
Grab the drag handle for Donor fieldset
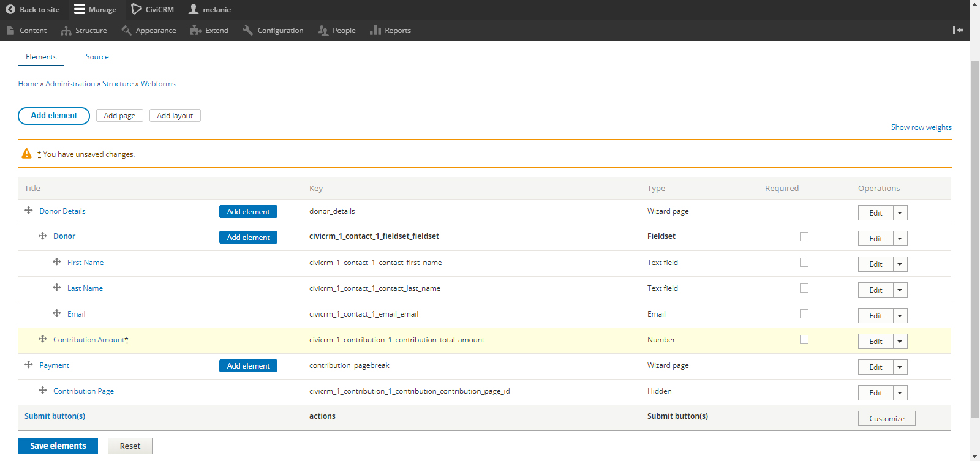[x=42, y=236]
